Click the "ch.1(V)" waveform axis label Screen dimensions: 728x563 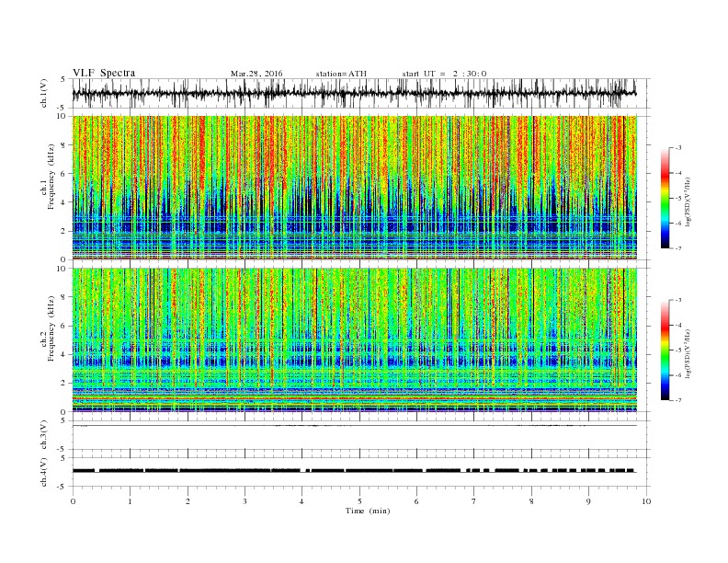click(x=44, y=93)
